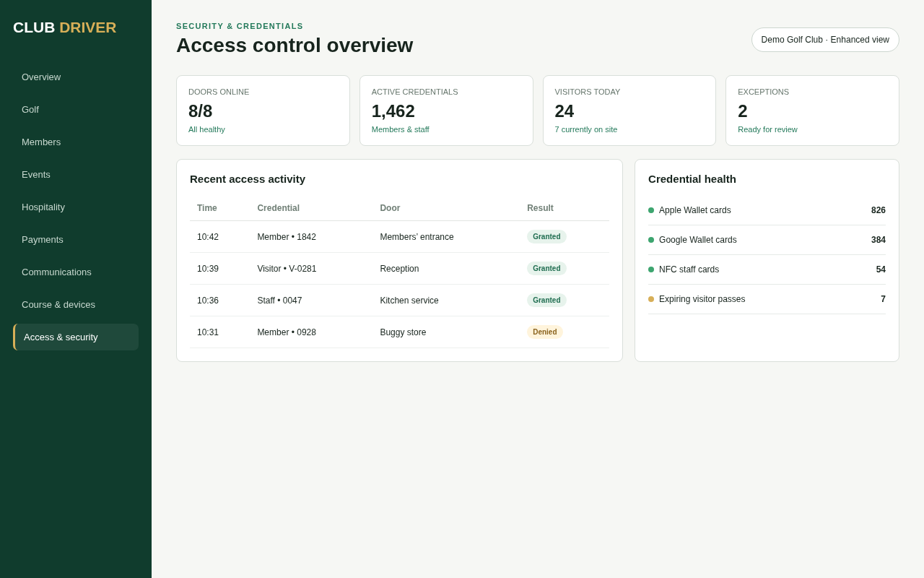Click the Door column header
The width and height of the screenshot is (924, 578).
click(x=390, y=208)
